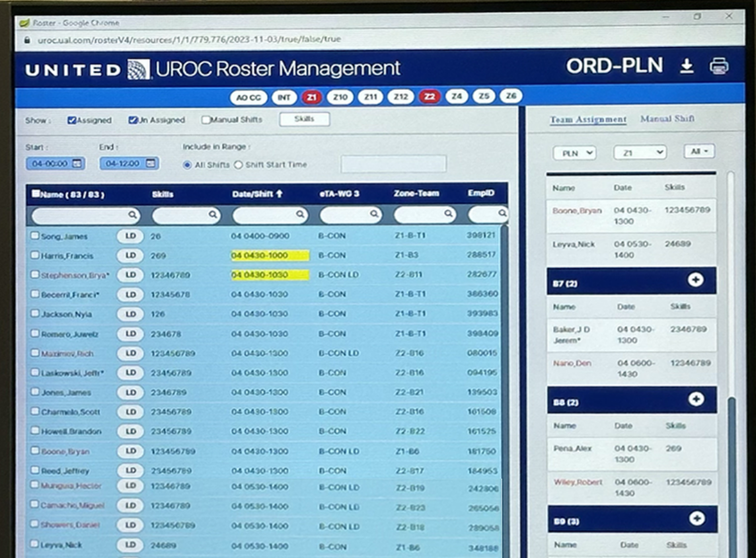Select the Z10 zone pill

click(340, 97)
